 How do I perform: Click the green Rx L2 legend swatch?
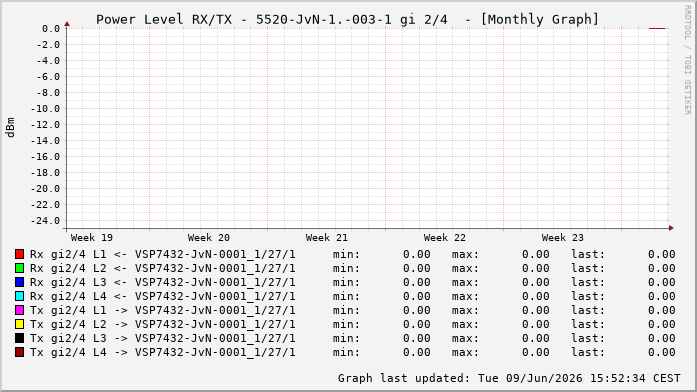click(19, 268)
